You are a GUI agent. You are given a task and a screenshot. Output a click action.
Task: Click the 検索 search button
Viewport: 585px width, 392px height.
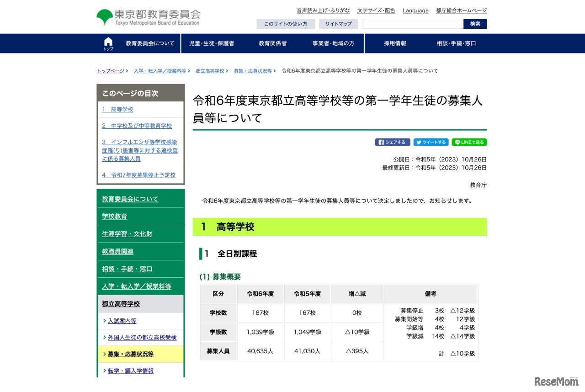click(x=475, y=24)
